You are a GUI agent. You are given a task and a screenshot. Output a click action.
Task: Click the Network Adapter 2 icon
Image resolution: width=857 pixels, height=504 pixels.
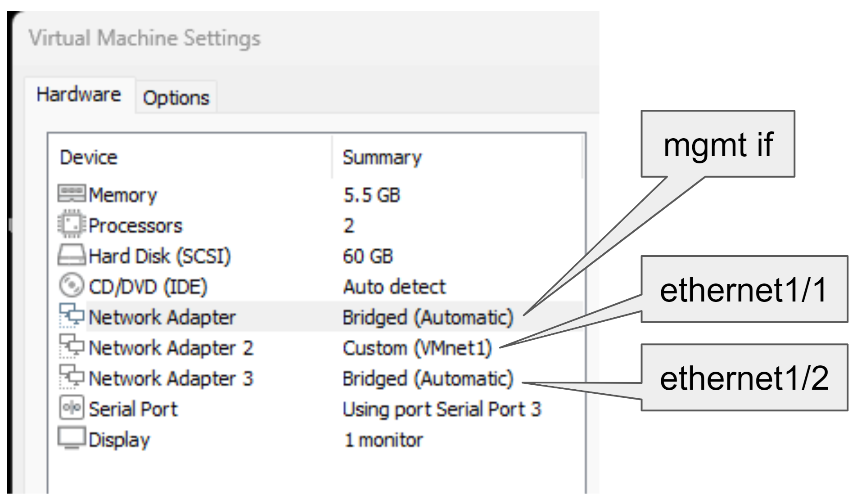pyautogui.click(x=71, y=346)
